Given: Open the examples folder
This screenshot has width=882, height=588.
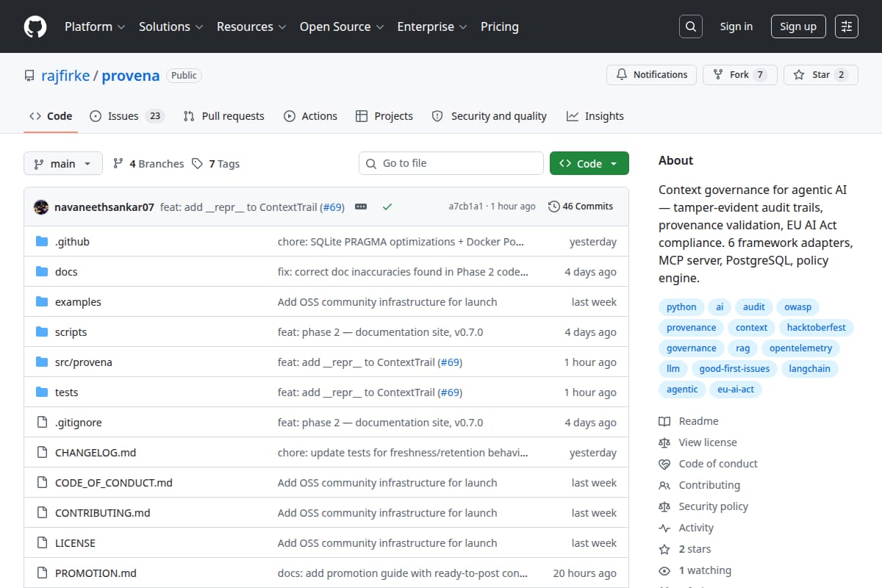Looking at the screenshot, I should [x=78, y=302].
